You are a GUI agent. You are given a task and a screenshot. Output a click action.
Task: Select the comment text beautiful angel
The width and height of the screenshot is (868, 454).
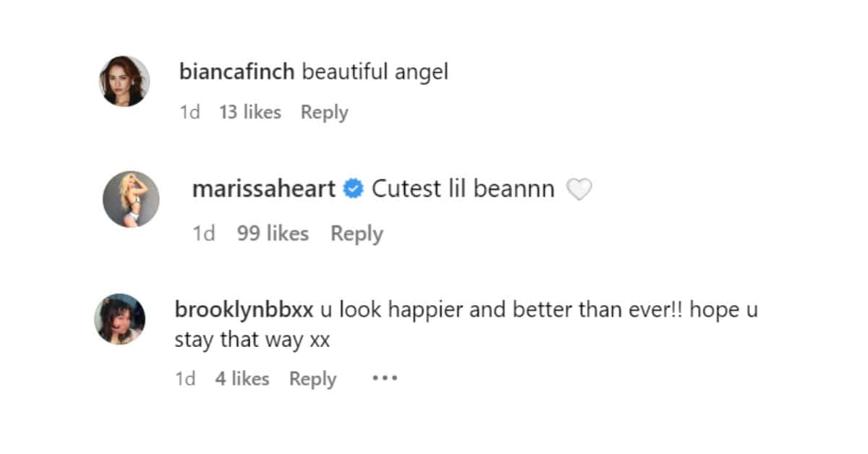tap(375, 72)
